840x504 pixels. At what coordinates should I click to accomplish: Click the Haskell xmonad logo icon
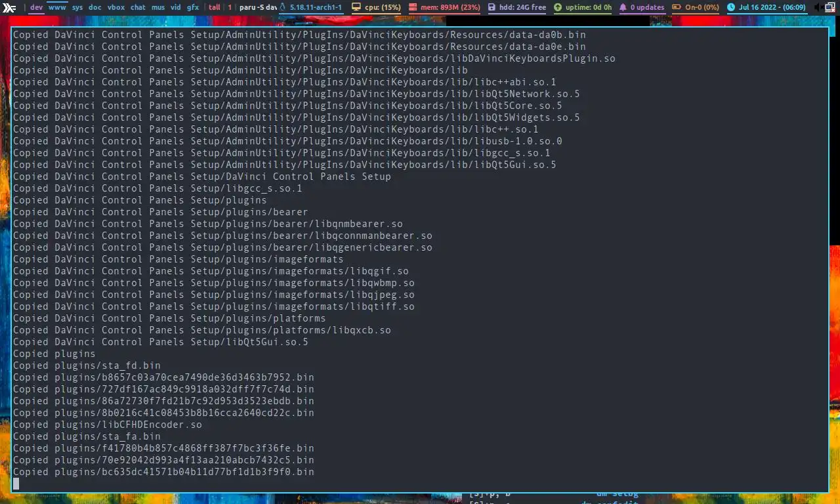point(9,8)
